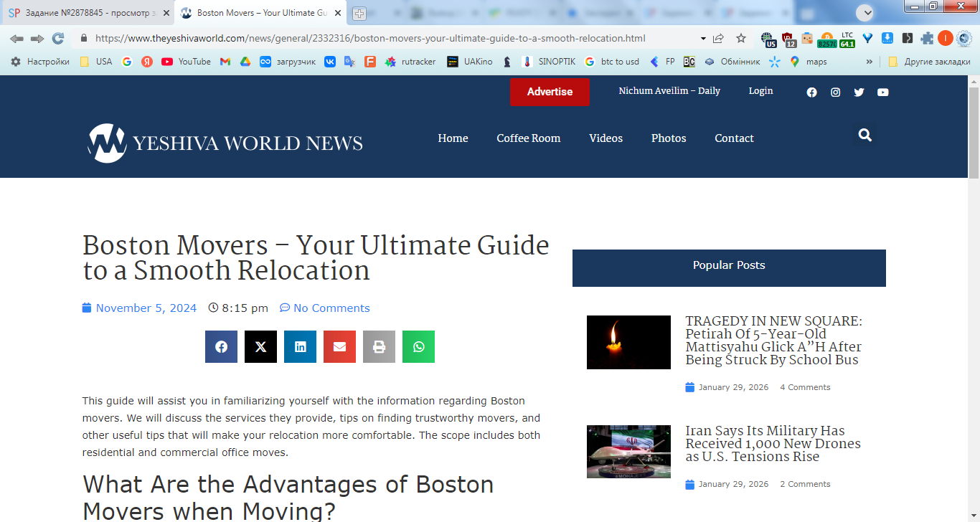This screenshot has height=522, width=980.
Task: Visit the Twitter page from header
Action: [x=859, y=92]
